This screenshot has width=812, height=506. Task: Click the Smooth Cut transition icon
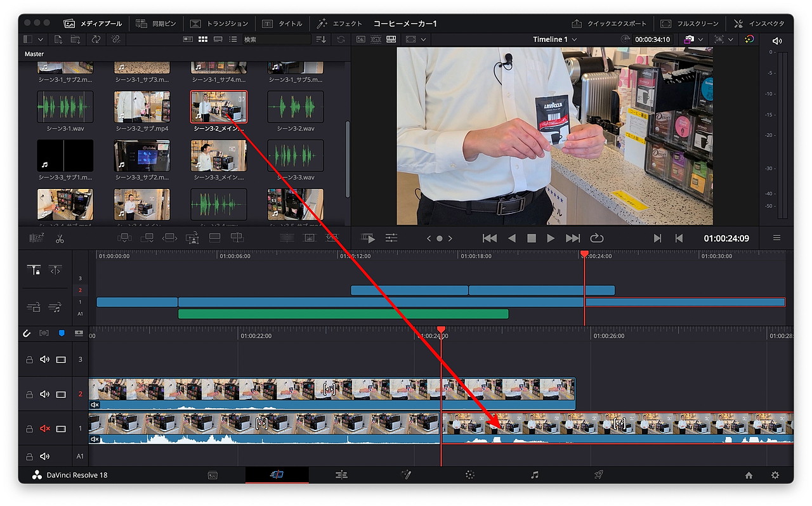pos(332,238)
